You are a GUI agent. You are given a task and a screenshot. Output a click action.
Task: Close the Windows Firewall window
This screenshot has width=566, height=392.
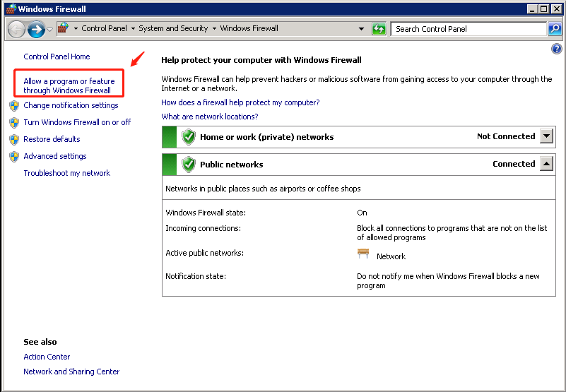556,9
